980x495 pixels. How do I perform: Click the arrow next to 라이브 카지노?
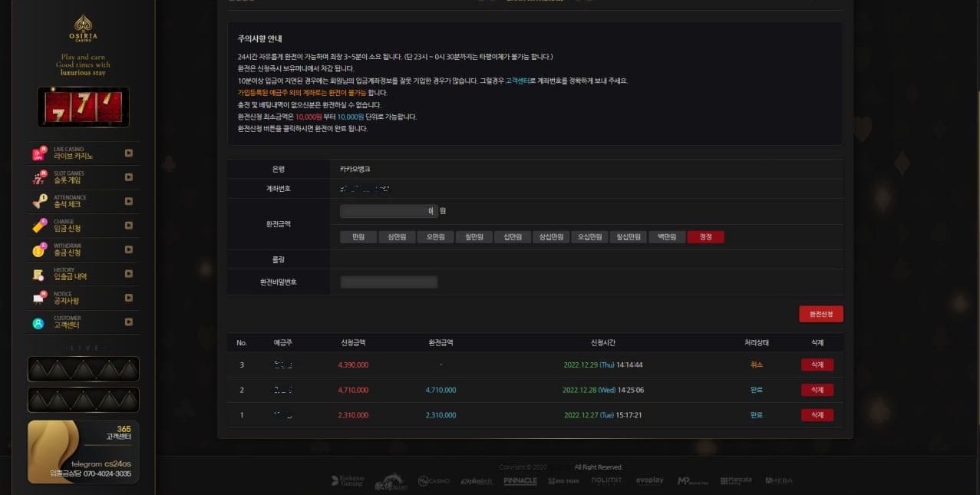129,153
